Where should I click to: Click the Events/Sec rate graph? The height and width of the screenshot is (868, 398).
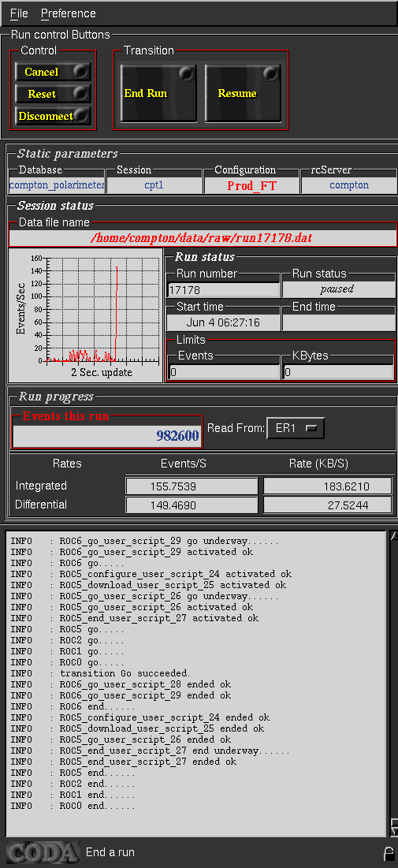click(86, 315)
